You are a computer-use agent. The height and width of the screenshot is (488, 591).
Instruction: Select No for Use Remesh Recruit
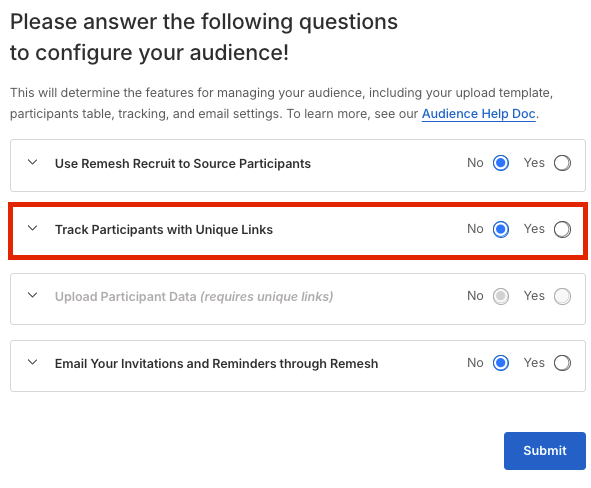point(501,163)
